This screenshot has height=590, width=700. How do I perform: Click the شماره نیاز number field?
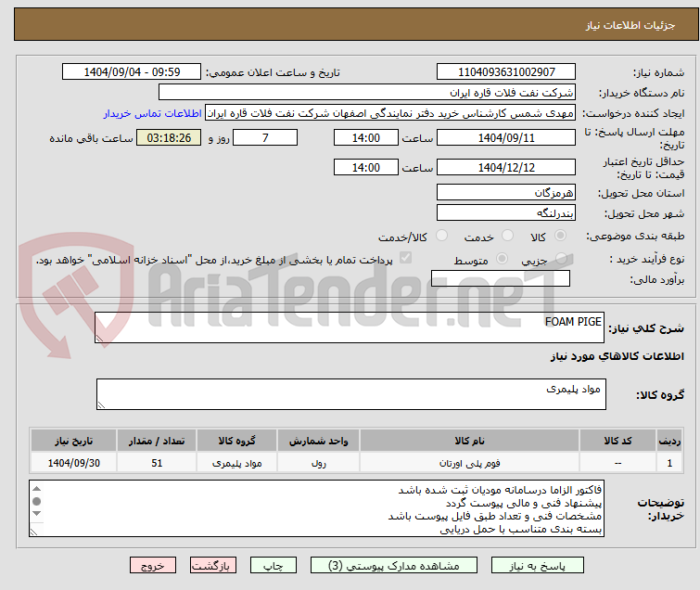pyautogui.click(x=506, y=72)
